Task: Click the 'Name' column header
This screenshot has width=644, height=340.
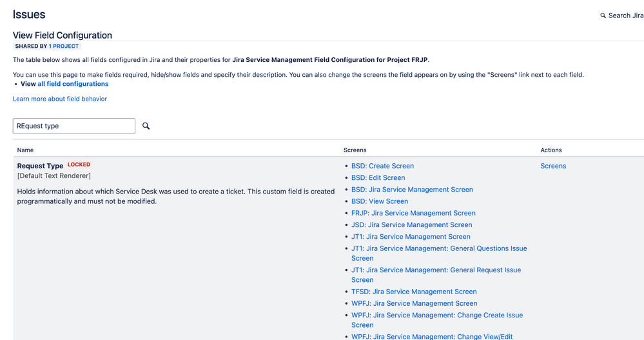Action: (26, 150)
